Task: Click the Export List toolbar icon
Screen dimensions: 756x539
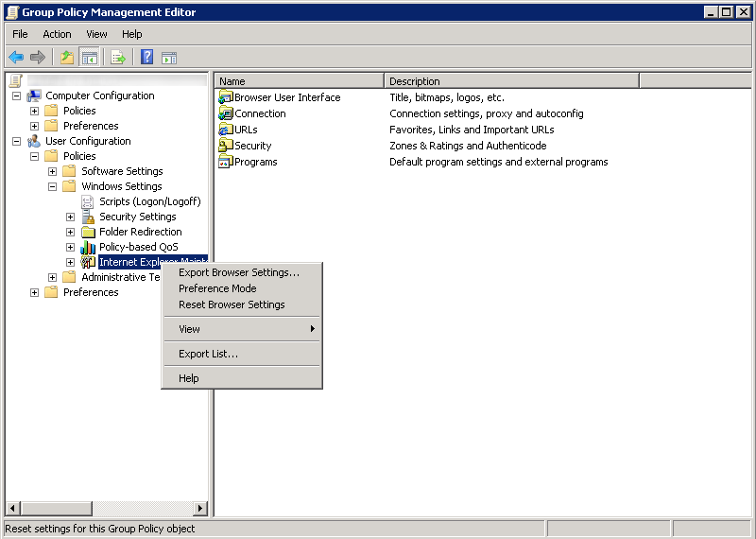Action: (x=118, y=58)
